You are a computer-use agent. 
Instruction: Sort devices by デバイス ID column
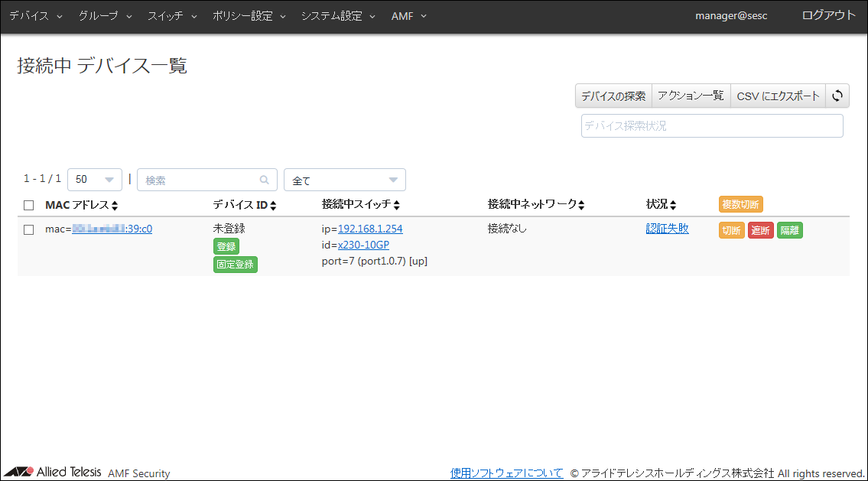[x=274, y=204]
